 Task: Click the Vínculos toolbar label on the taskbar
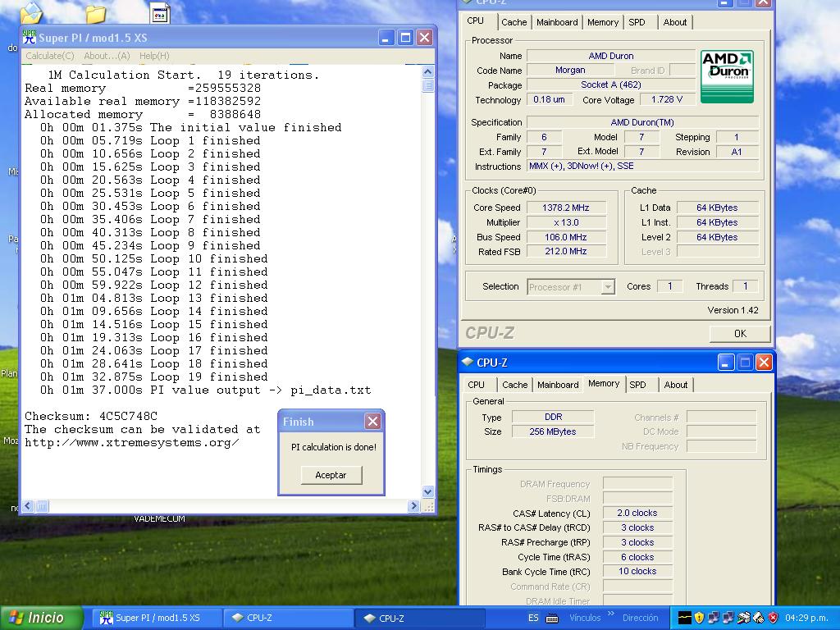point(585,618)
